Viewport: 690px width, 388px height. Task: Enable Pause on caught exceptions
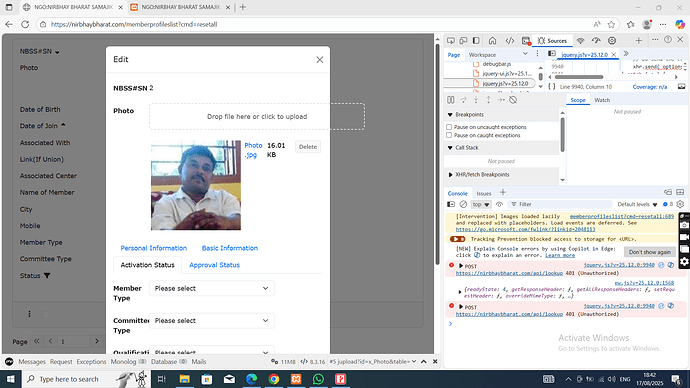pyautogui.click(x=449, y=135)
